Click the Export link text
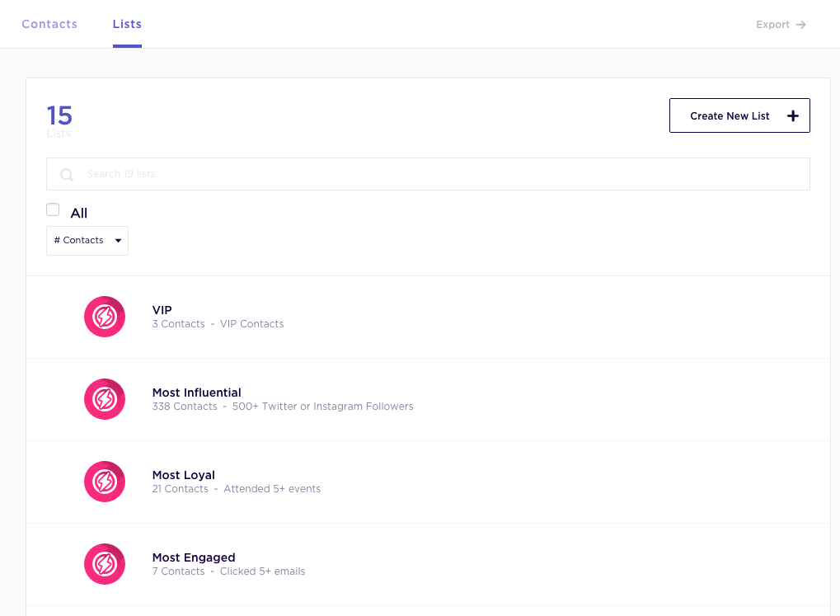Viewport: 840px width, 616px height. 772,25
